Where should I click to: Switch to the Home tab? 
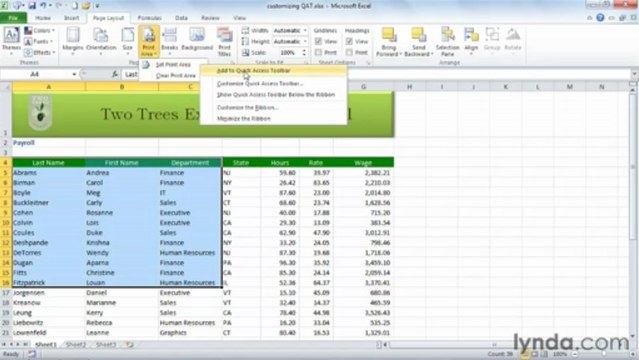pos(43,18)
